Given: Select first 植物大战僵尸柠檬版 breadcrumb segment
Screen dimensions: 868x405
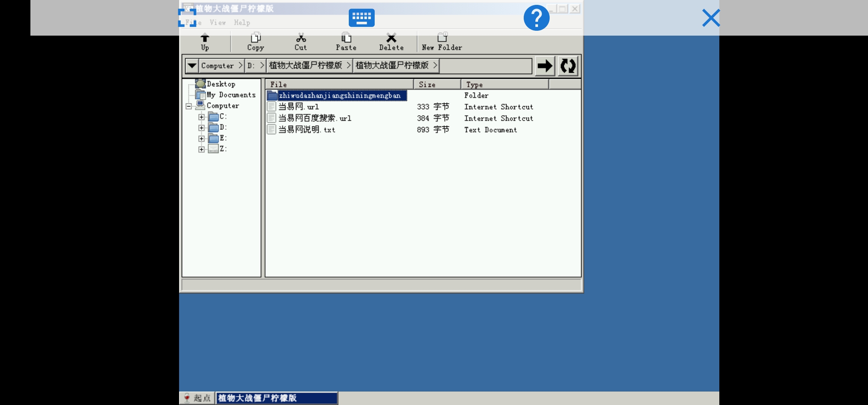Looking at the screenshot, I should click(x=309, y=66).
